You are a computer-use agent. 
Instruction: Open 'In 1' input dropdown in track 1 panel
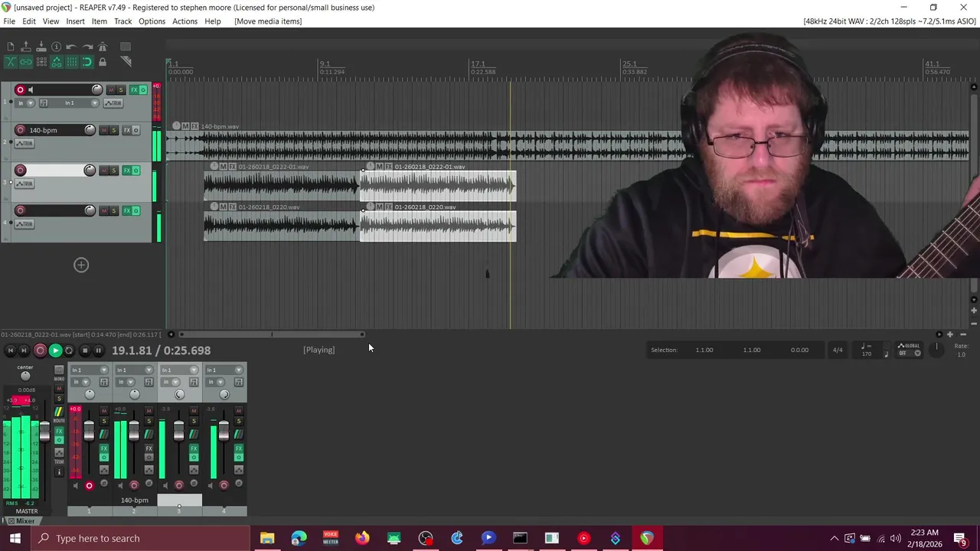(74, 103)
